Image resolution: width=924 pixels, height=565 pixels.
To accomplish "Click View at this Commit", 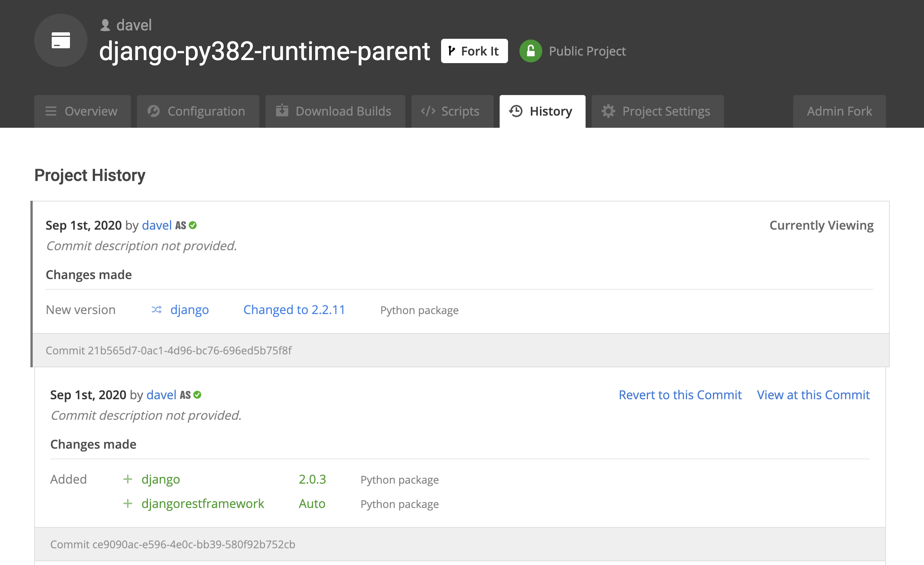I will tap(813, 395).
